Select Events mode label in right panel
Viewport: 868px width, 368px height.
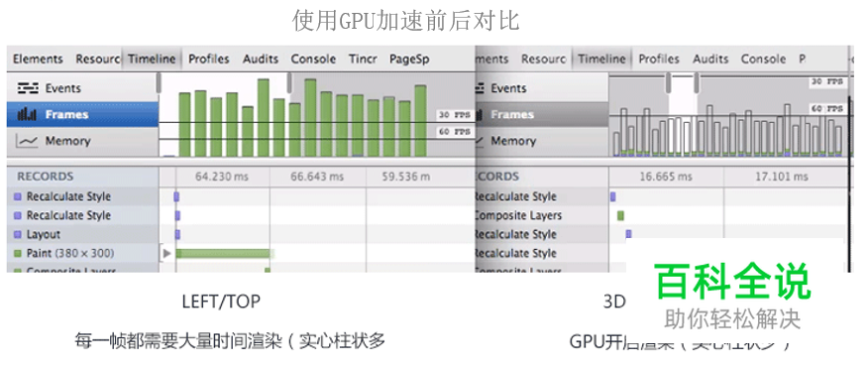pyautogui.click(x=508, y=88)
